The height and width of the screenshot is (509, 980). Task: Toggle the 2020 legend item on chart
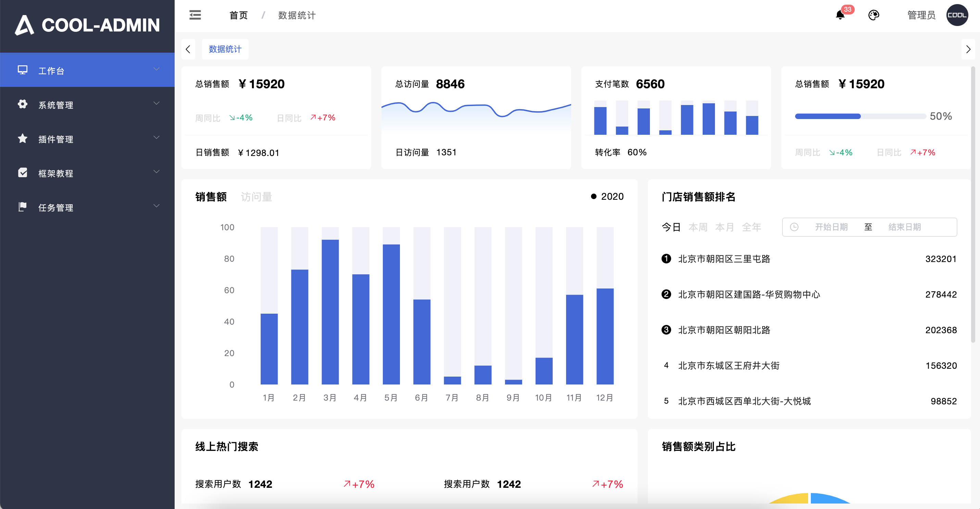[607, 197]
